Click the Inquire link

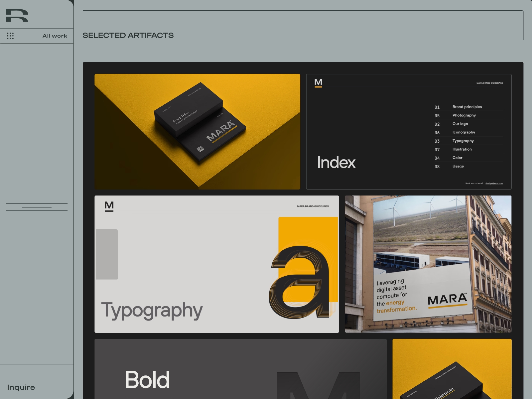[x=21, y=387]
